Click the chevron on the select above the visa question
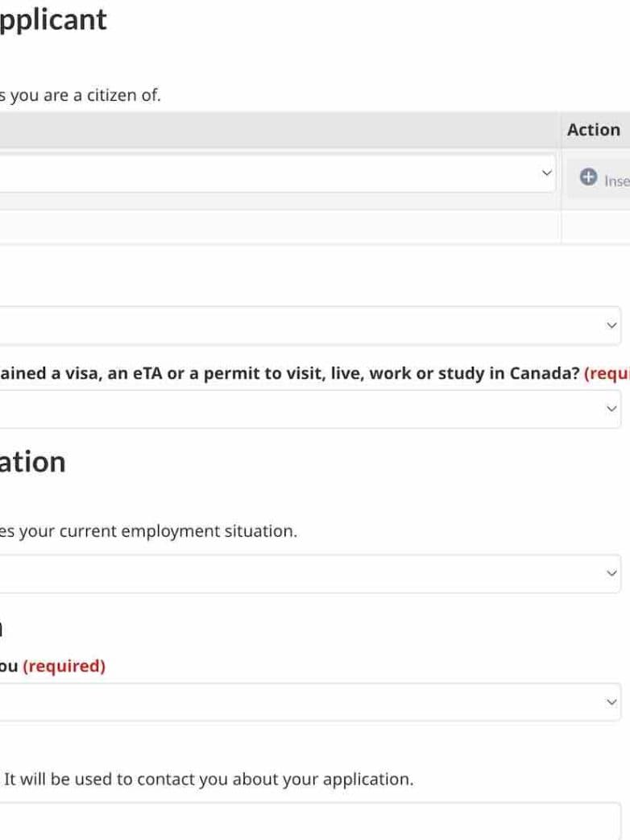Screen dimensions: 630x840 coord(611,325)
